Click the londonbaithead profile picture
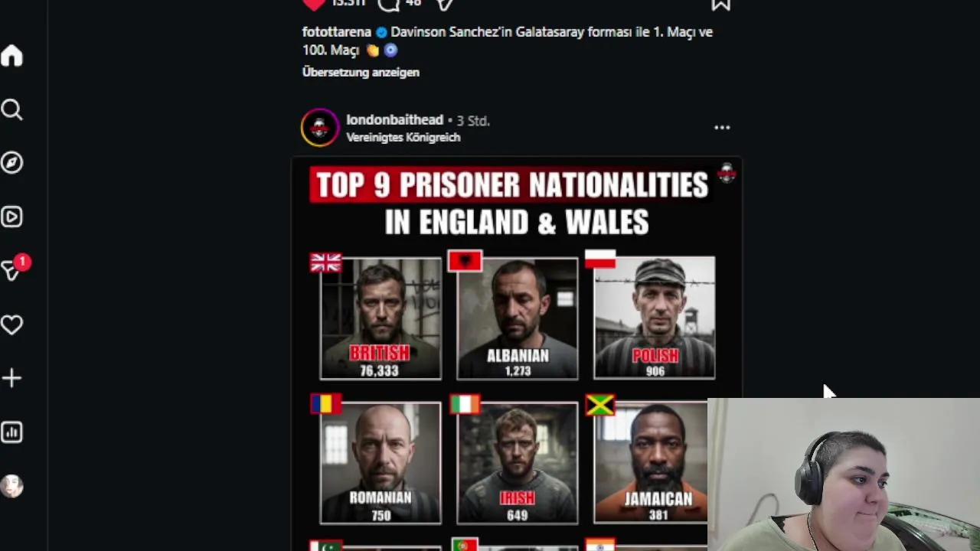The image size is (980, 551). coord(319,128)
